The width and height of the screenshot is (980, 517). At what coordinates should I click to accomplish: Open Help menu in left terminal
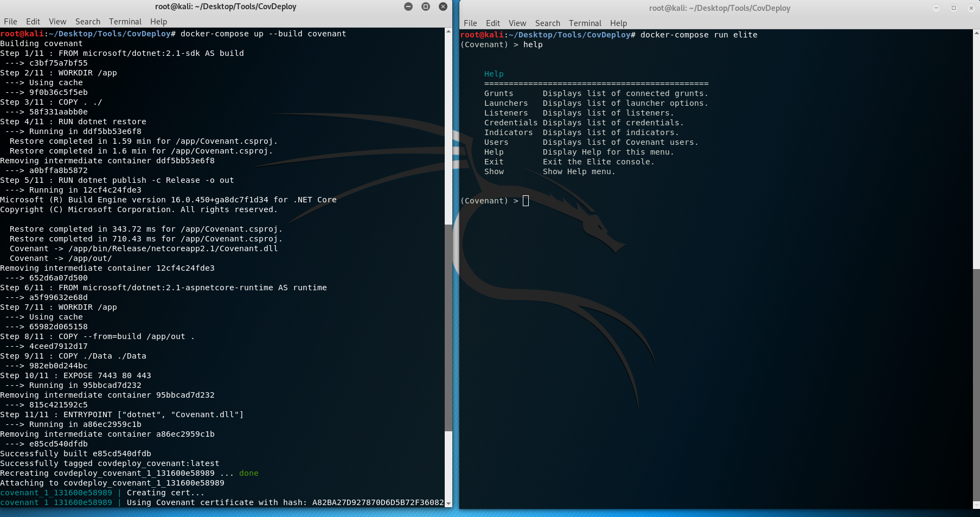coord(159,22)
